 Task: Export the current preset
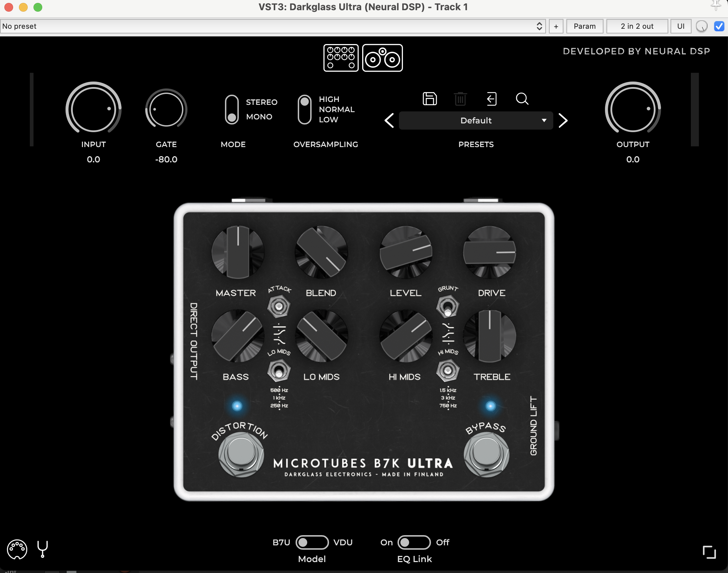491,99
